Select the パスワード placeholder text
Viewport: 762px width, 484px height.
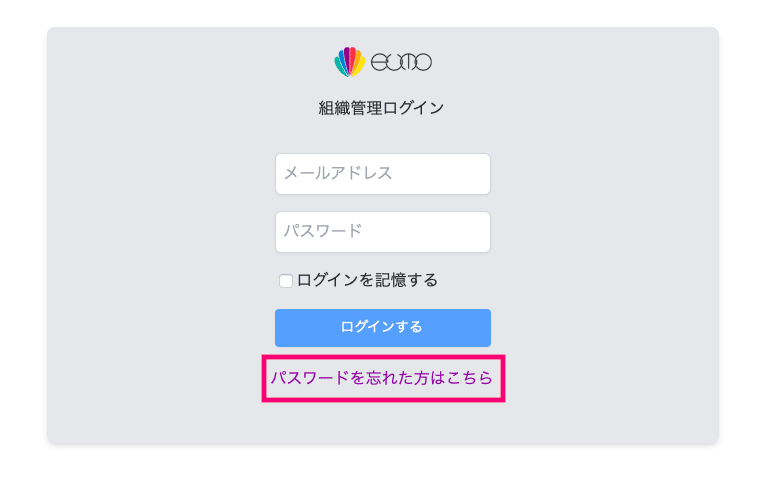coord(323,231)
